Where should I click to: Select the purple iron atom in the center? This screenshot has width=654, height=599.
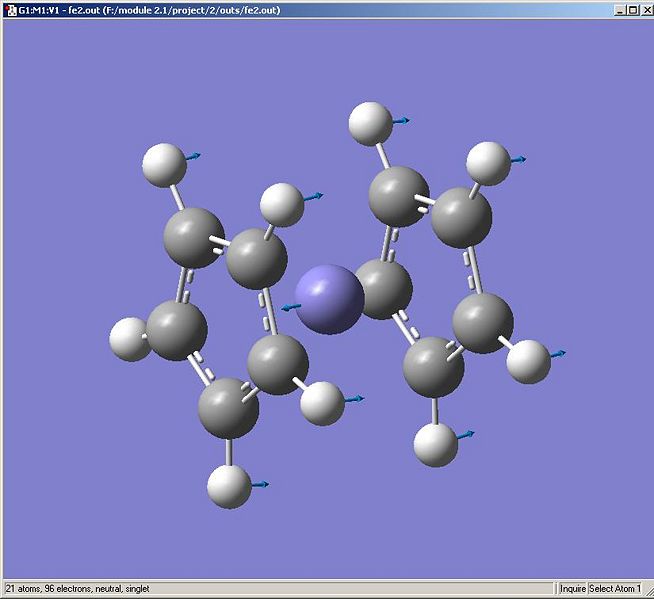pos(330,299)
